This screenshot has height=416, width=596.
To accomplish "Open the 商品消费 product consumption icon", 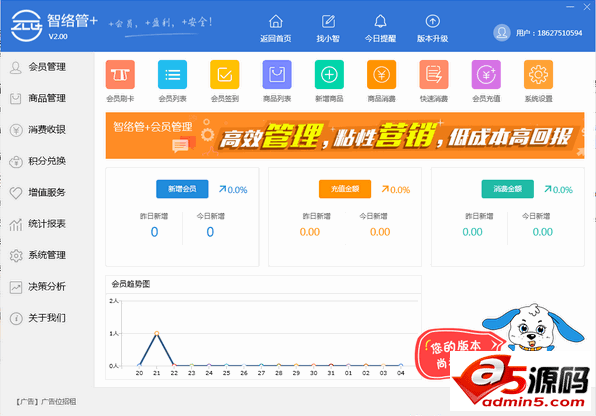I will (382, 75).
